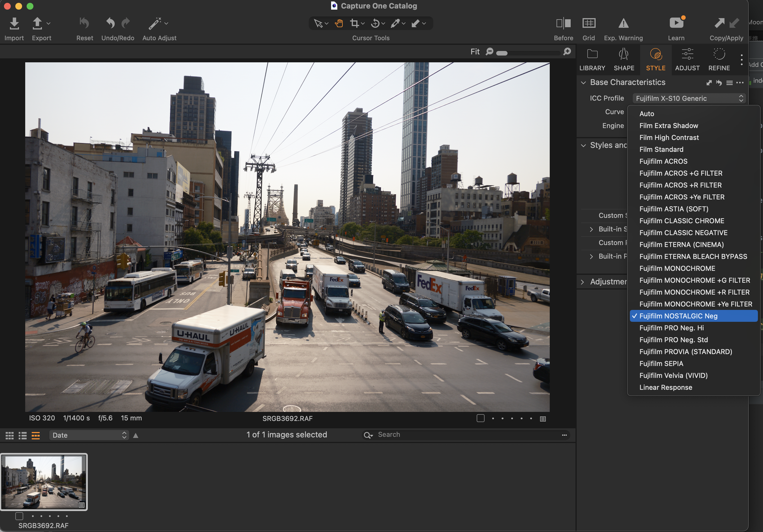This screenshot has width=763, height=532.
Task: Choose Fujifilm NOSTALGIC Neg curve
Action: (x=694, y=316)
